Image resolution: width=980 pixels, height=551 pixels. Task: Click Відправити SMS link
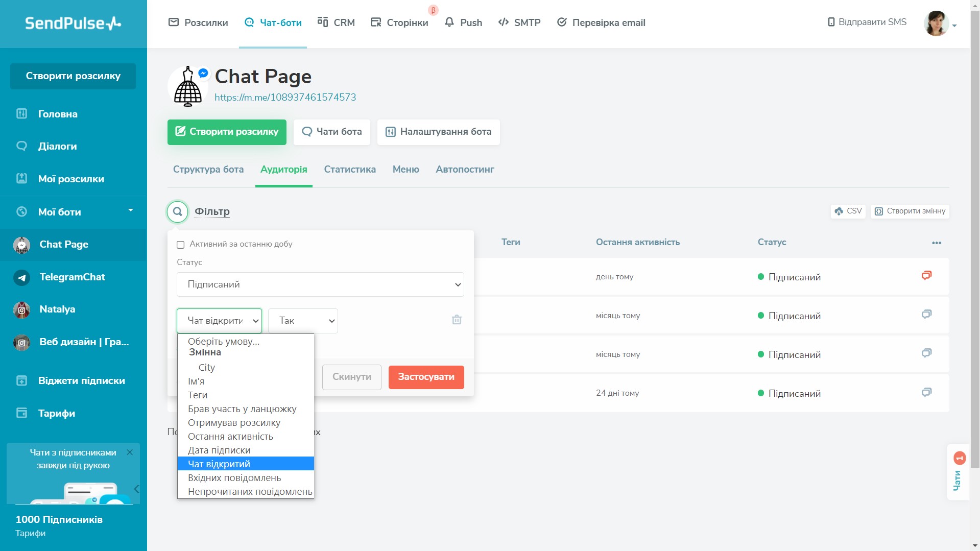(x=867, y=22)
